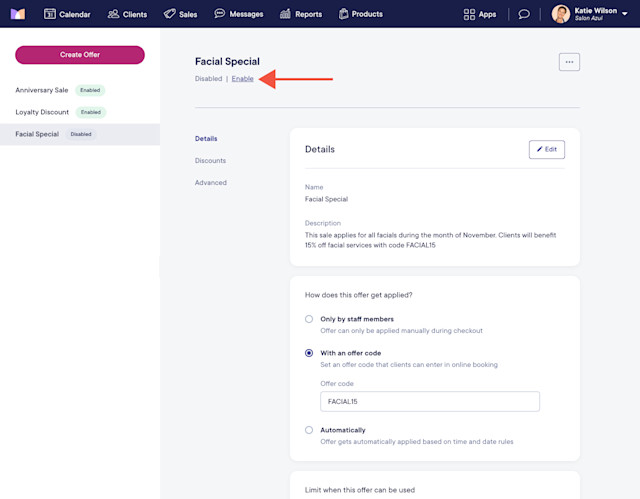
Task: Click the Disabled status text under heading
Action: (209, 79)
